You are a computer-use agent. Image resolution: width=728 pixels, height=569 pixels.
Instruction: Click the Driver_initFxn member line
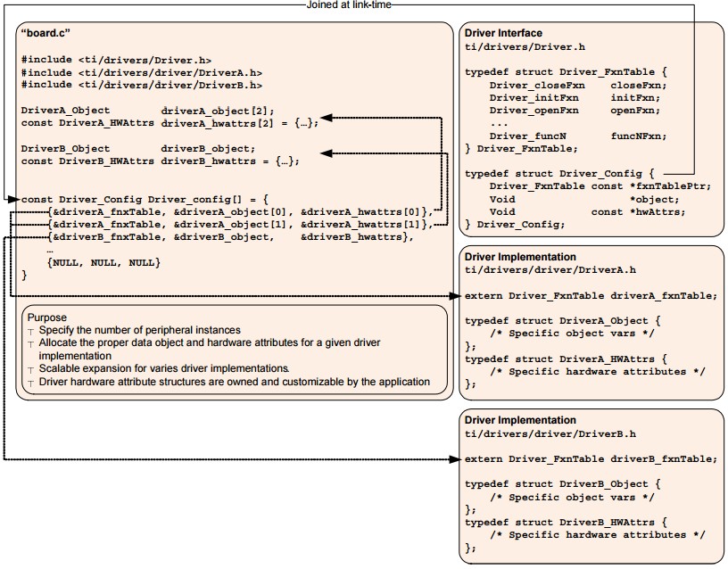(575, 98)
